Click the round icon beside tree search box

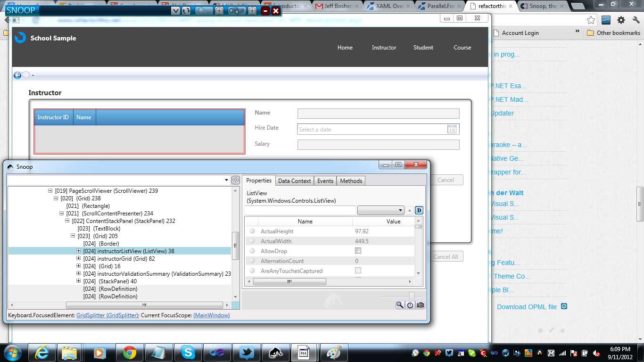(236, 180)
